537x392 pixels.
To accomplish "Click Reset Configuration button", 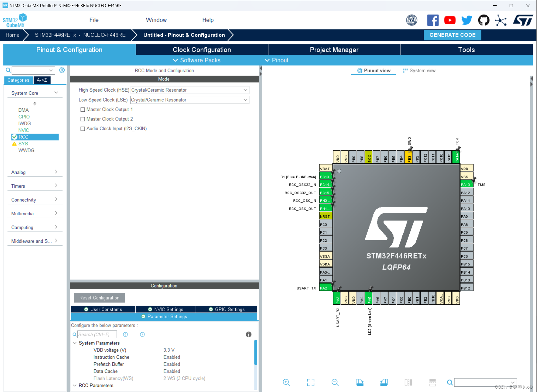I will 99,298.
